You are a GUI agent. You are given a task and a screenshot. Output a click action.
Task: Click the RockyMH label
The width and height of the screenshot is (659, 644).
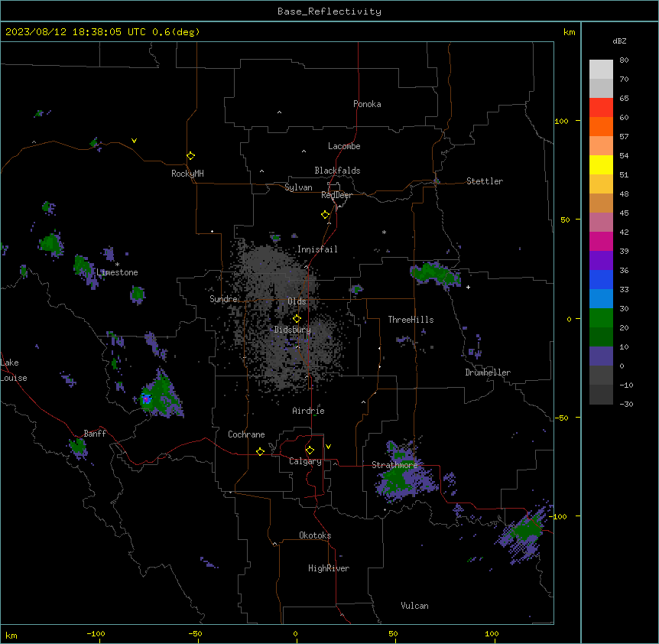(187, 174)
